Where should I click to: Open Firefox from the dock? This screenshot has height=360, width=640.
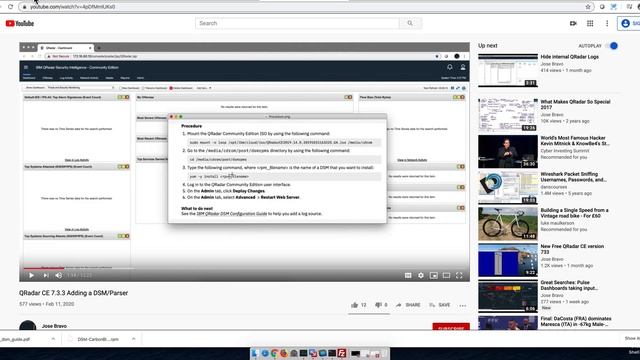[x=284, y=353]
